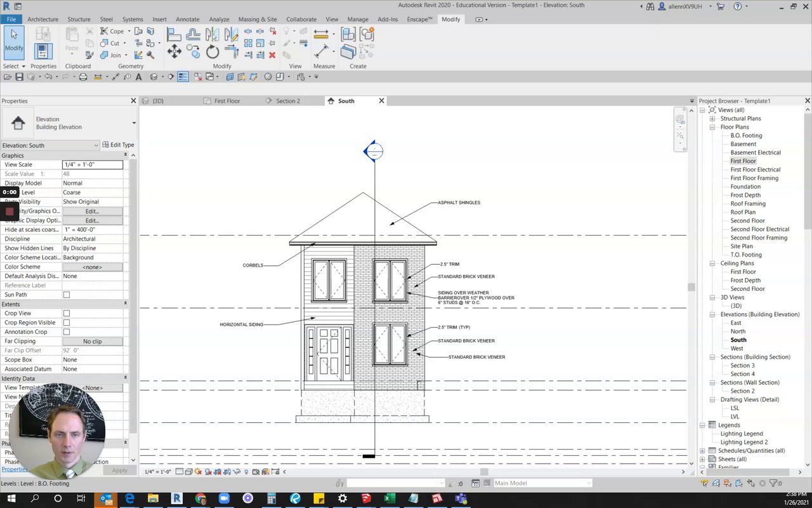Toggle the Sun Path checkbox

pyautogui.click(x=66, y=295)
